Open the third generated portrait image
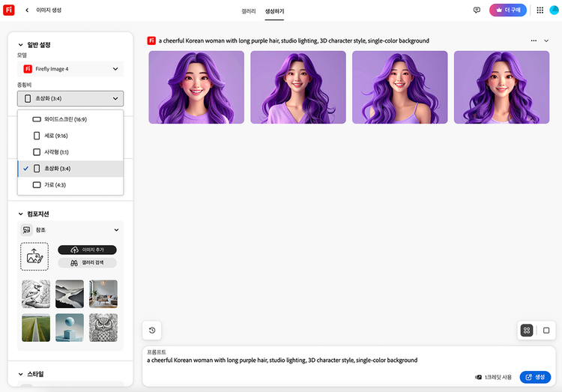 (400, 87)
